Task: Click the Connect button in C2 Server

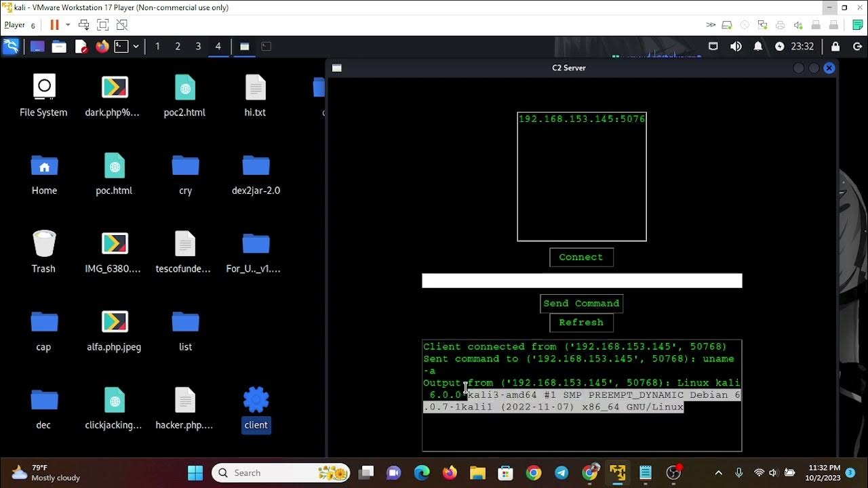Action: tap(581, 257)
